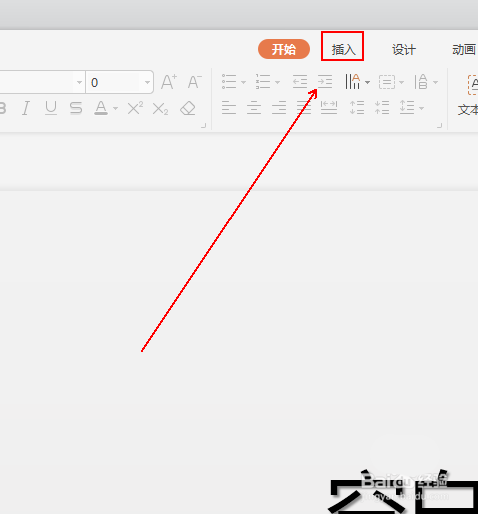Screen dimensions: 478x514
Task: Expand the text direction dropdown arrow
Action: click(x=435, y=82)
